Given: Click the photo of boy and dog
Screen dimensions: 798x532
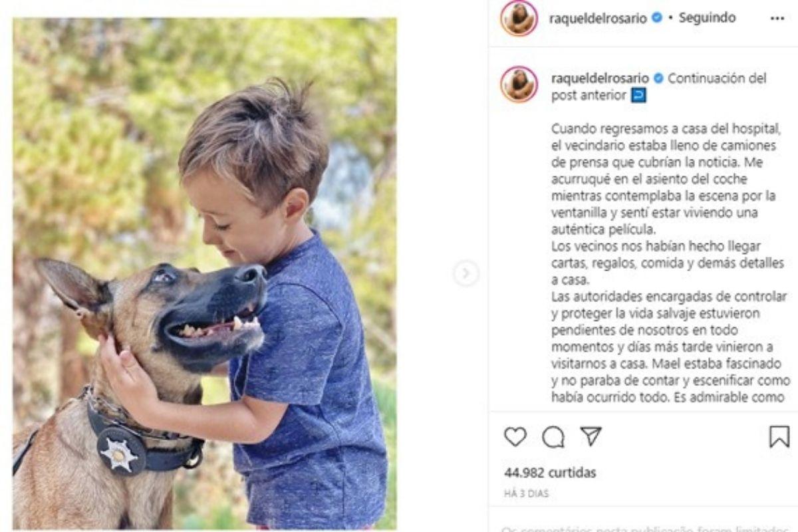Looking at the screenshot, I should (204, 273).
